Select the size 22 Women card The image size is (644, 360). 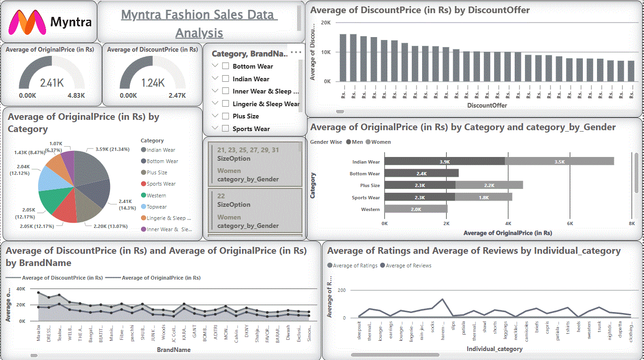255,210
